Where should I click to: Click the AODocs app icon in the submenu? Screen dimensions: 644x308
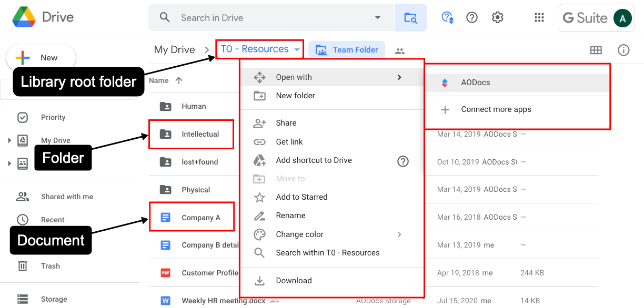(445, 83)
